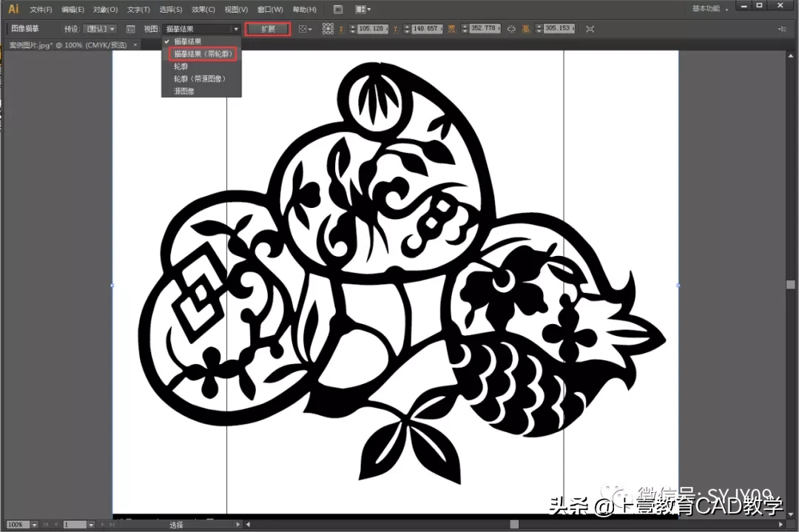
Task: Open the 视图(V) menu
Action: 236,10
